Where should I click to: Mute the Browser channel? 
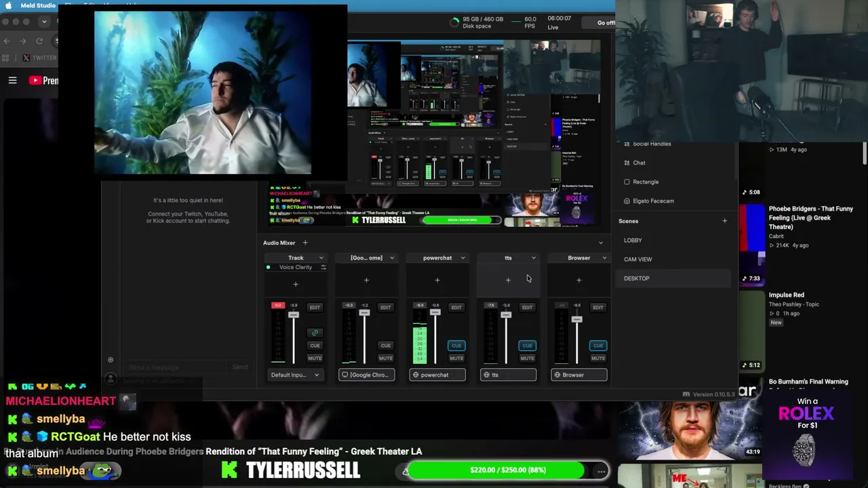tap(597, 359)
